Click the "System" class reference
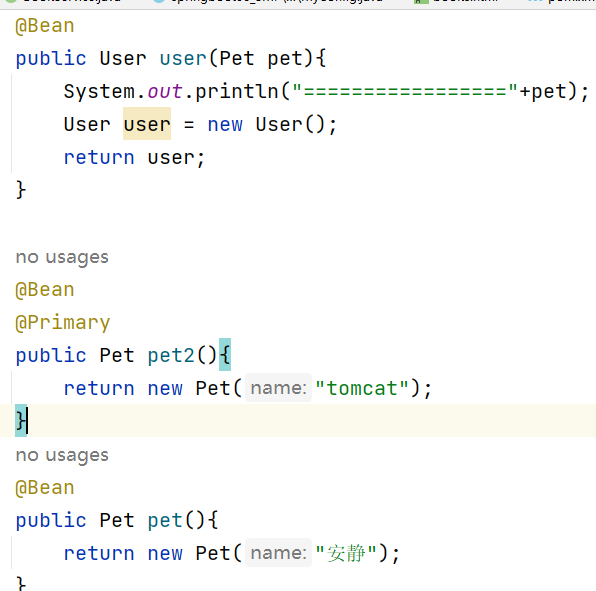This screenshot has height=591, width=596. 99,92
